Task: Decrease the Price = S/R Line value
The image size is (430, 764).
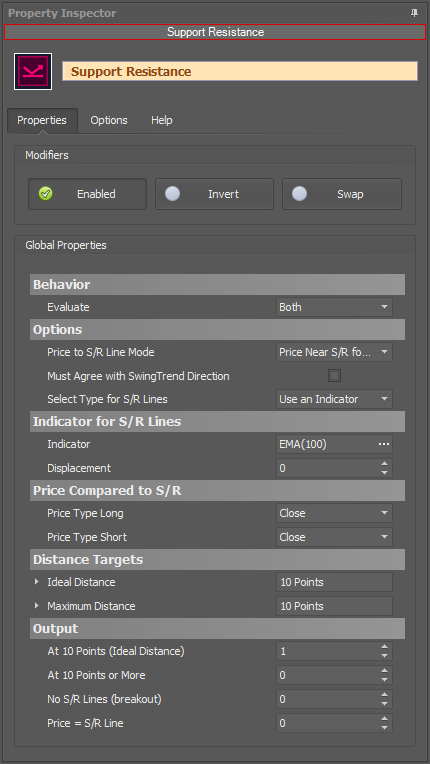Action: (x=384, y=728)
